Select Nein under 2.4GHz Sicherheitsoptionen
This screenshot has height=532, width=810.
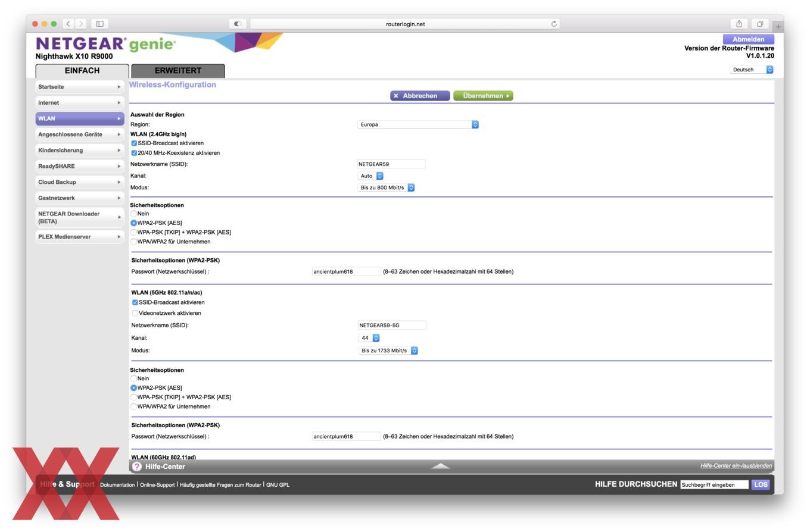[133, 214]
